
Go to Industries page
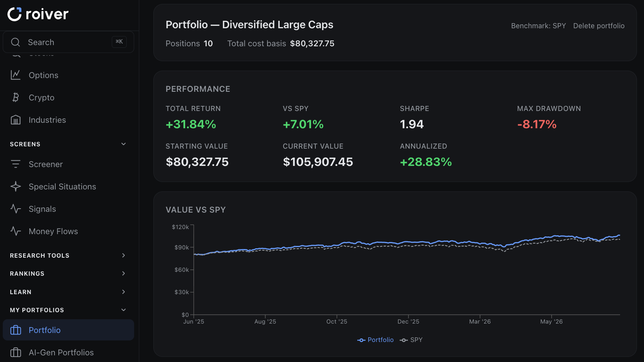point(68,120)
